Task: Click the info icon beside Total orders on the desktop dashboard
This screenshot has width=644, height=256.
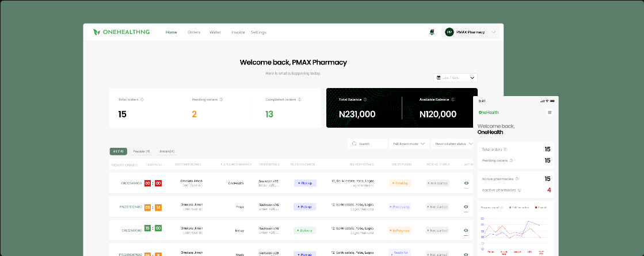Action: pyautogui.click(x=142, y=100)
